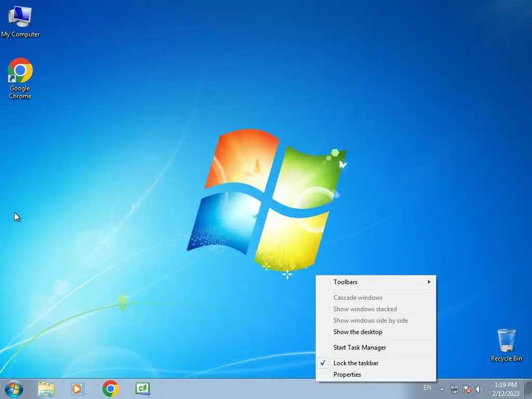Image resolution: width=532 pixels, height=399 pixels.
Task: Expand the Toolbars submenu
Action: 376,282
